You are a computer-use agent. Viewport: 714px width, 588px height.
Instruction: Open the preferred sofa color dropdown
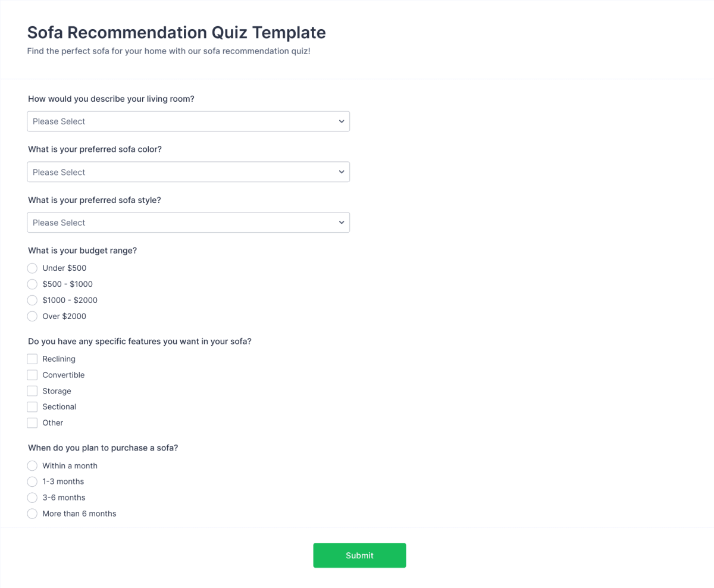(188, 171)
